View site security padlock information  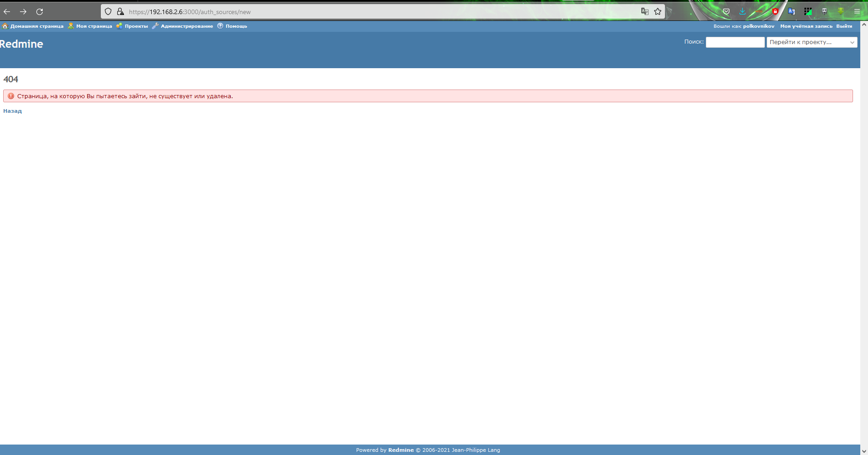point(120,12)
